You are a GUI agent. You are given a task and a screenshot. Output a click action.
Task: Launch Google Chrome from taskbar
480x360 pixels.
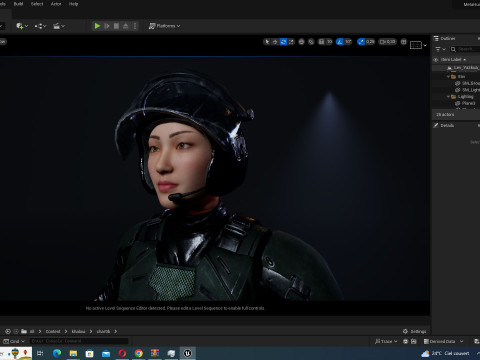tap(139, 353)
